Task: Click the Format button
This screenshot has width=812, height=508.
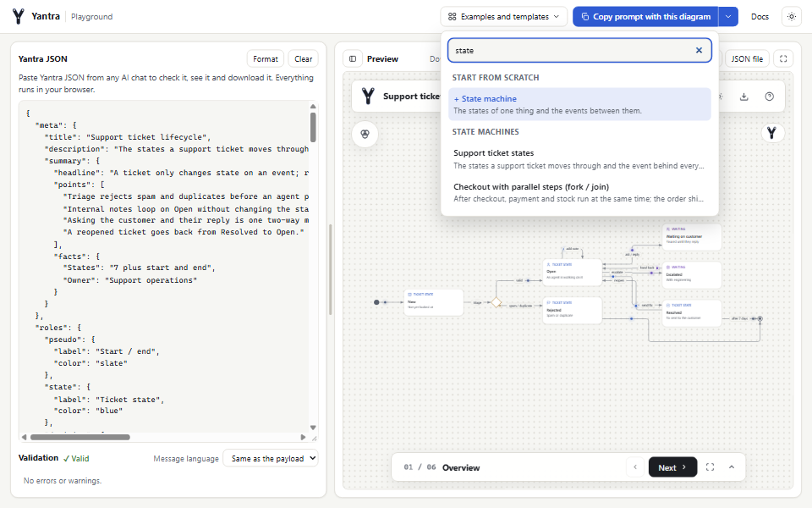Action: pyautogui.click(x=265, y=59)
